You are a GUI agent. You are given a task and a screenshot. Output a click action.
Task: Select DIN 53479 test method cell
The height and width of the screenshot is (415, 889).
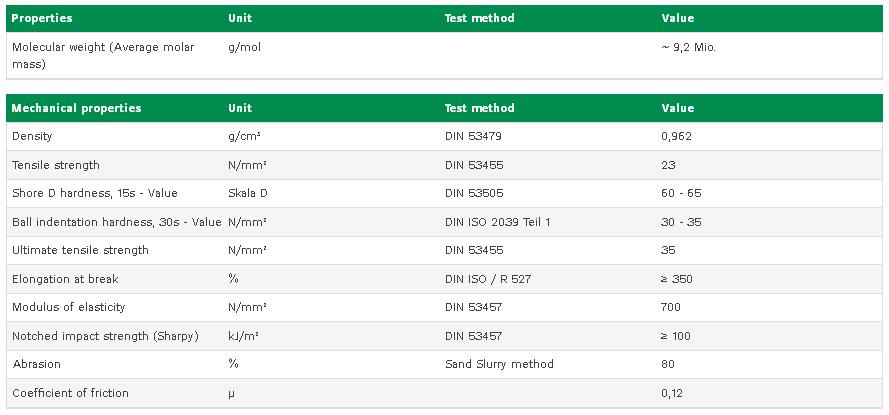click(473, 137)
